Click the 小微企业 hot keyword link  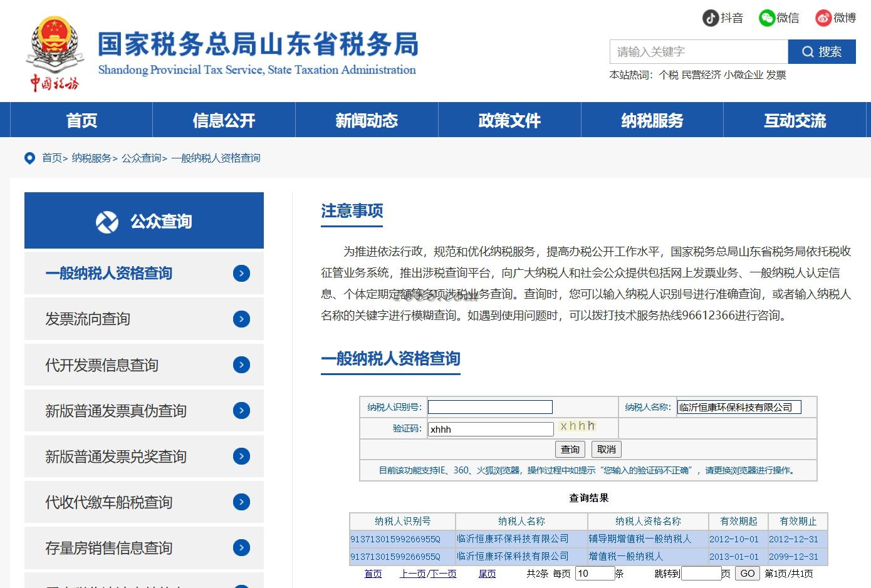743,75
